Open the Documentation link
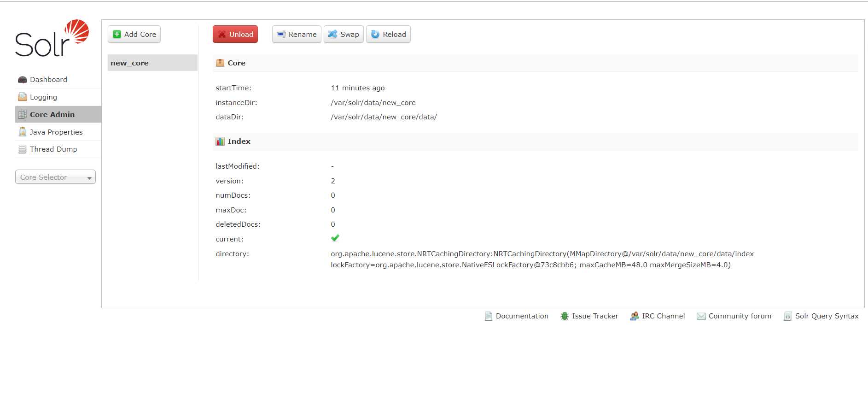 coord(517,316)
